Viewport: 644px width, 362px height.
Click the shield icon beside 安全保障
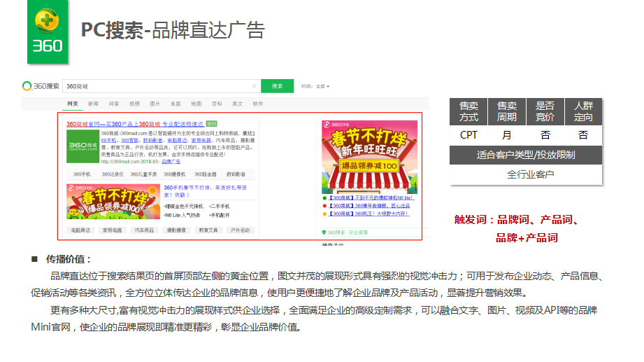(324, 232)
